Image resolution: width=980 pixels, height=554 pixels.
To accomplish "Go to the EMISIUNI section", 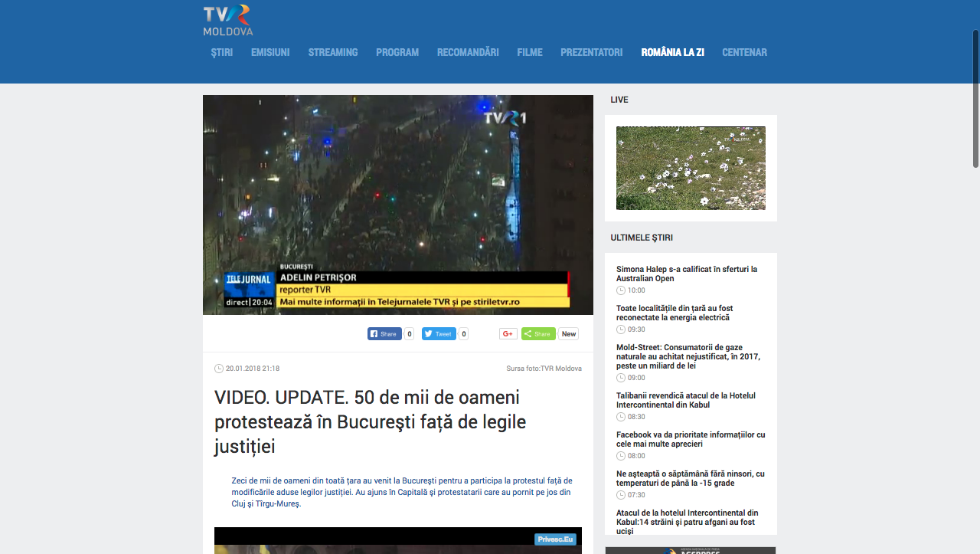I will click(x=270, y=53).
